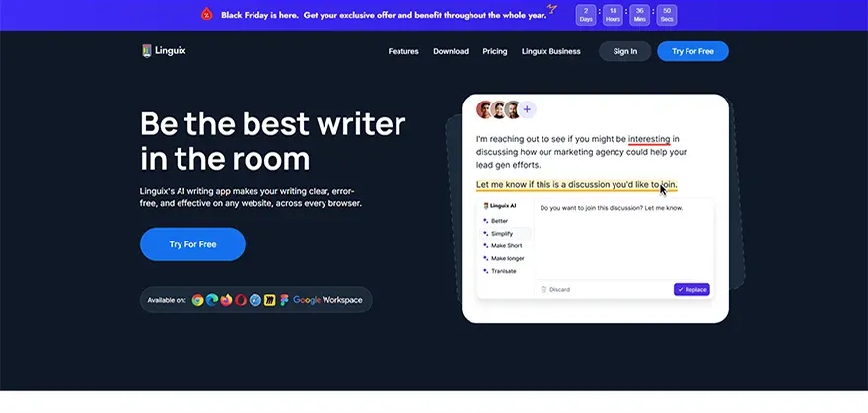The height and width of the screenshot is (413, 868).
Task: Click the Discard trash button
Action: pos(554,289)
